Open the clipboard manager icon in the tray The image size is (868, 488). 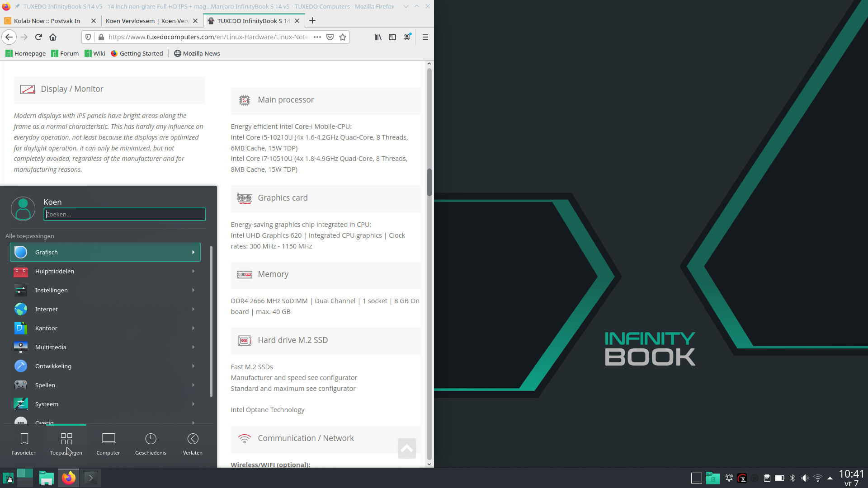coord(767,478)
